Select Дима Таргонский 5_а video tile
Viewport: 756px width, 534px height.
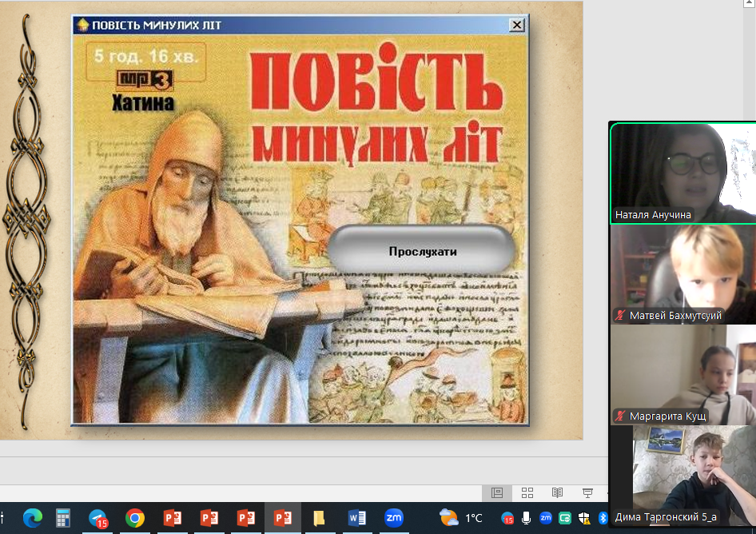[x=683, y=476]
